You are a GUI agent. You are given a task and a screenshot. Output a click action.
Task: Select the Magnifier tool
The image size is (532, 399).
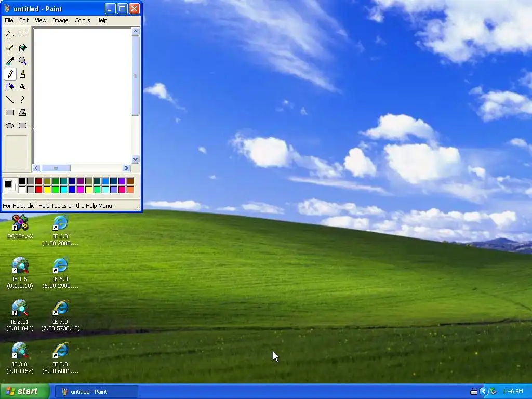pos(22,61)
